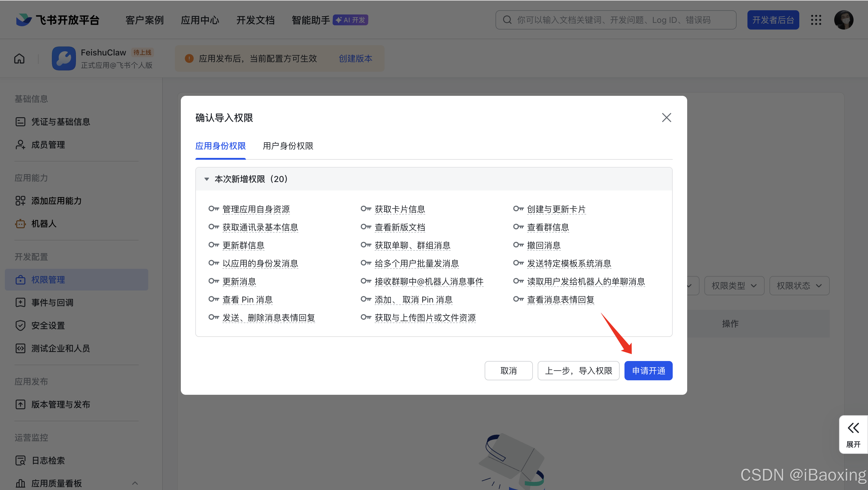
Task: Click the 创建版本 link
Action: pos(355,58)
